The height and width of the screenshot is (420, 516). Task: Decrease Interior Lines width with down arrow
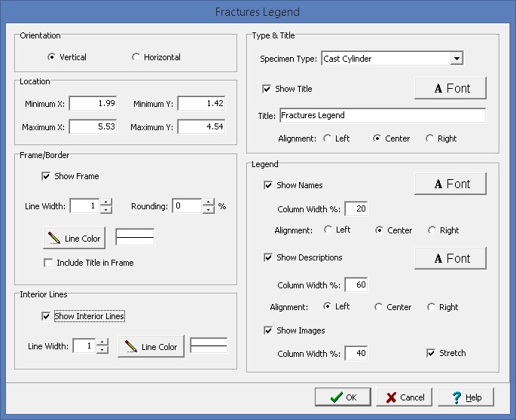point(102,350)
